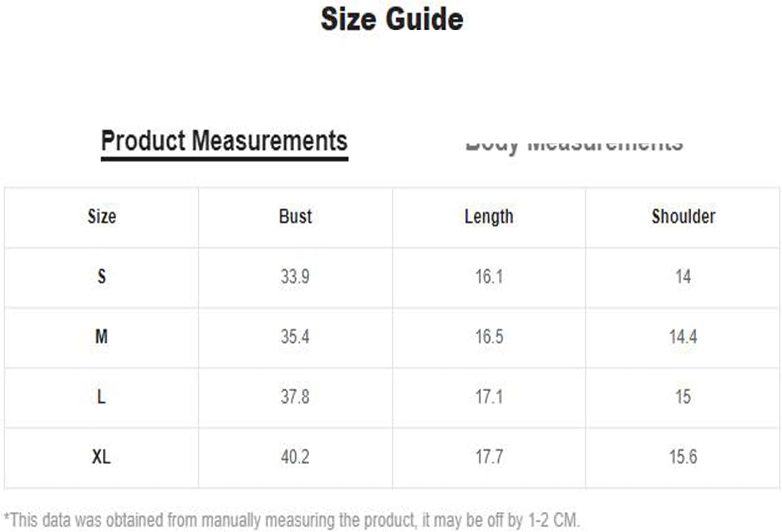Open the partially hidden Body Measurements tab
Screen dimensions: 782x532
574,145
